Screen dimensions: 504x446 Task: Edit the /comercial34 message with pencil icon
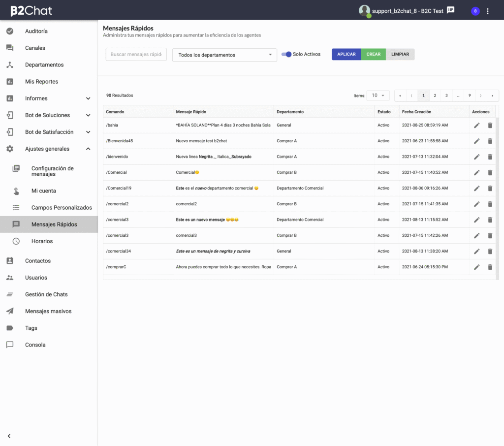coord(476,252)
